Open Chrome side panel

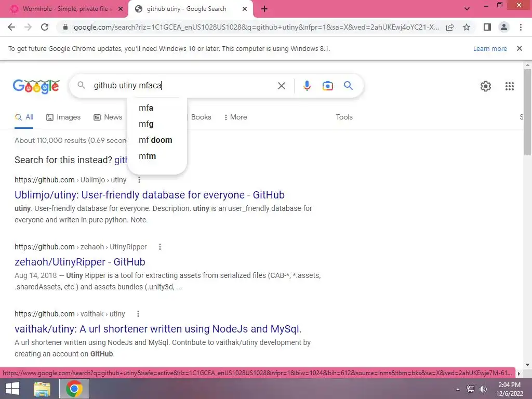click(x=487, y=27)
